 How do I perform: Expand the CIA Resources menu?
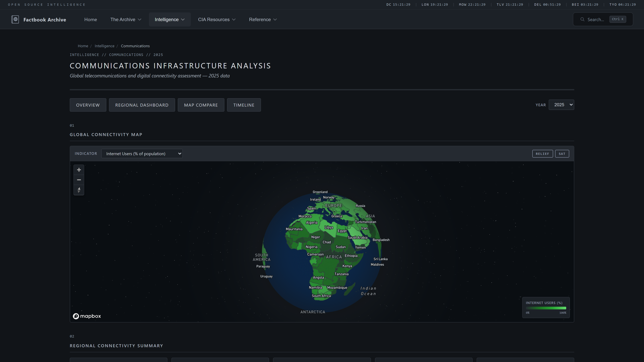[x=217, y=19]
